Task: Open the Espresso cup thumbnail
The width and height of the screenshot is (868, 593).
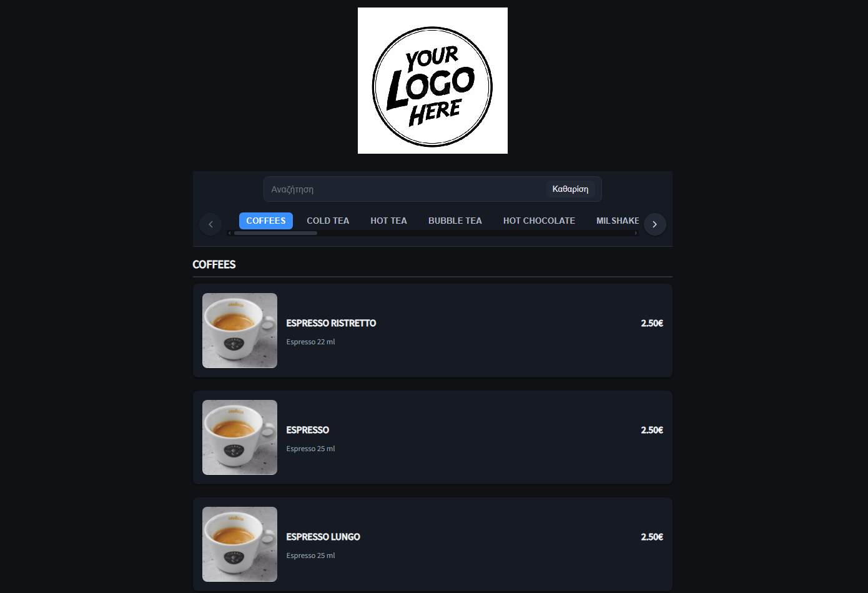Action: (x=240, y=437)
